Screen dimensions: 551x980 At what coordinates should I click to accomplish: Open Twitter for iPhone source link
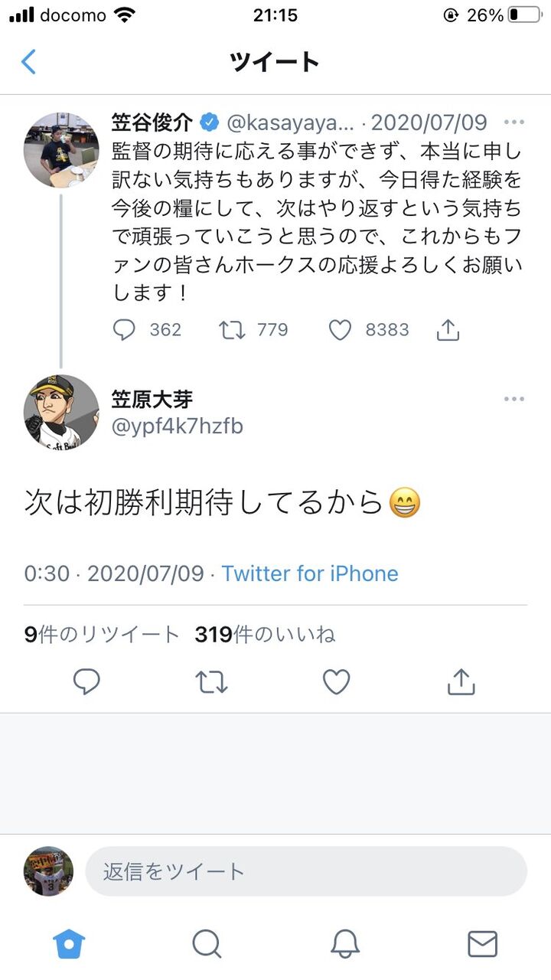tap(310, 573)
